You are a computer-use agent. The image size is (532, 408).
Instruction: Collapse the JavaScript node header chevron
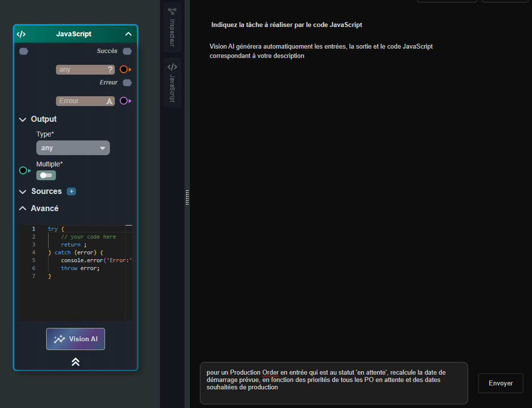click(x=128, y=34)
